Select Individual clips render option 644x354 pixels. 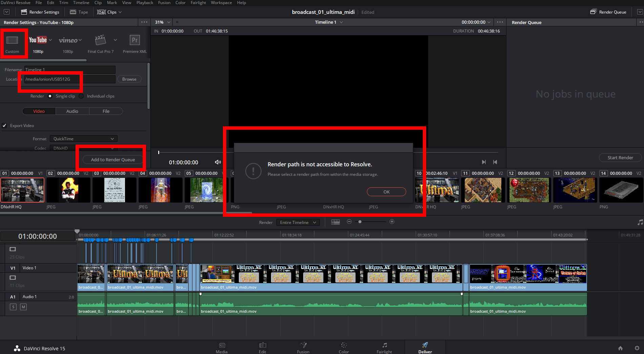[x=81, y=96]
